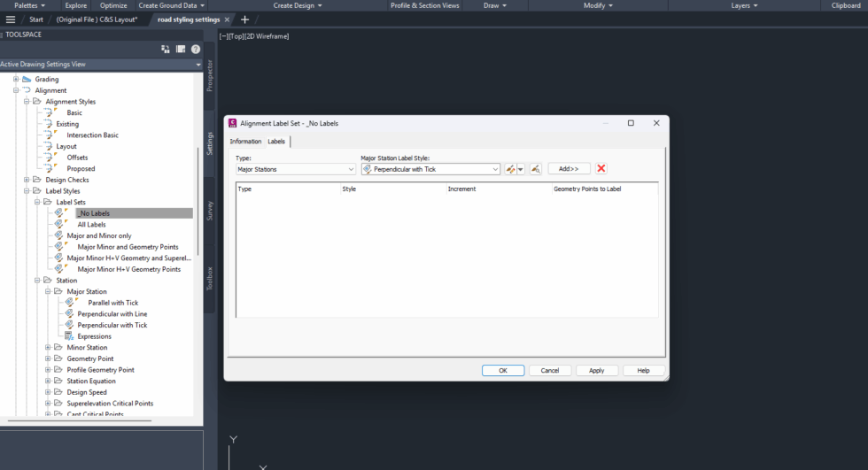Screen dimensions: 868x470
Task: Click the pick label style from drawing icon
Action: 535,169
